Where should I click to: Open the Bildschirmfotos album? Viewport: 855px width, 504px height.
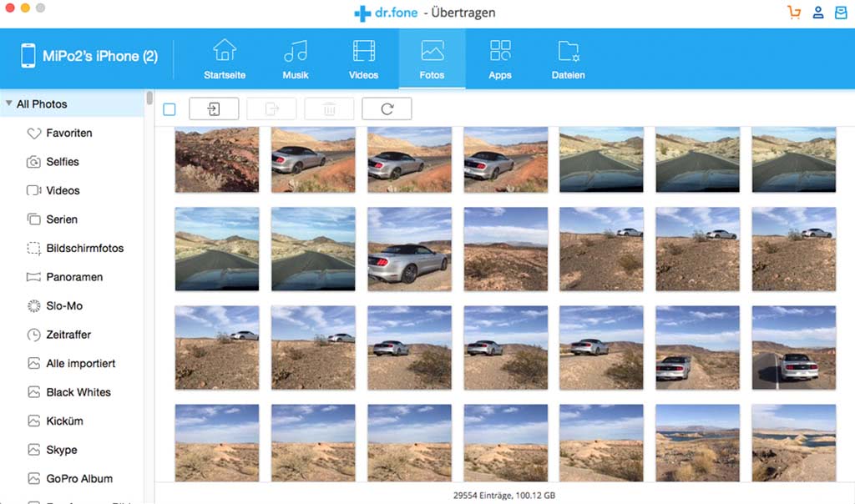coord(84,249)
